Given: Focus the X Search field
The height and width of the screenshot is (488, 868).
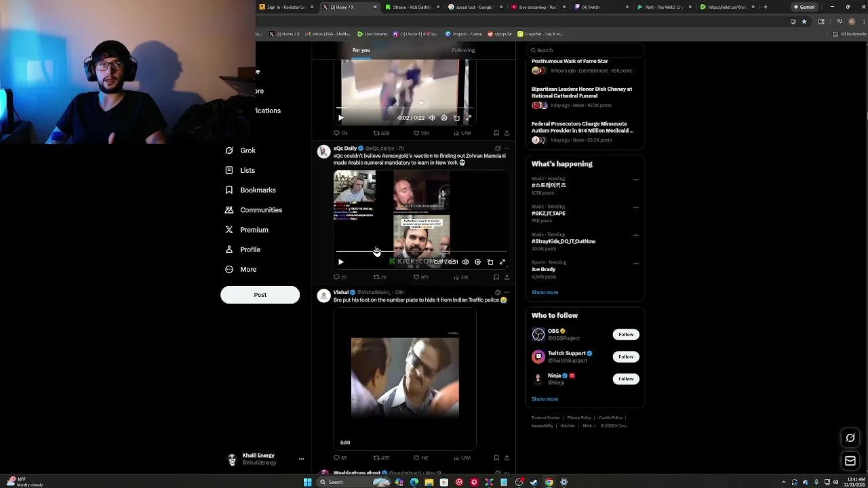Looking at the screenshot, I should click(x=585, y=50).
